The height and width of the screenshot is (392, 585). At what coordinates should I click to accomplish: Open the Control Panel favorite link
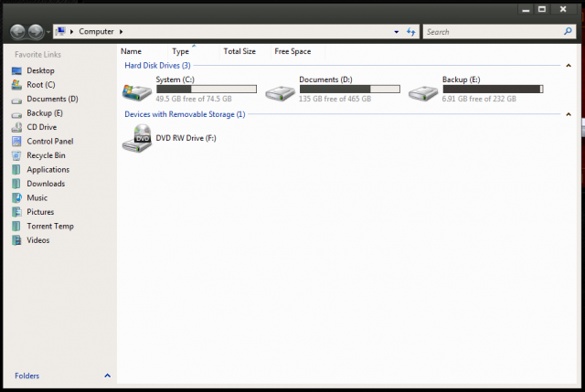click(x=50, y=142)
